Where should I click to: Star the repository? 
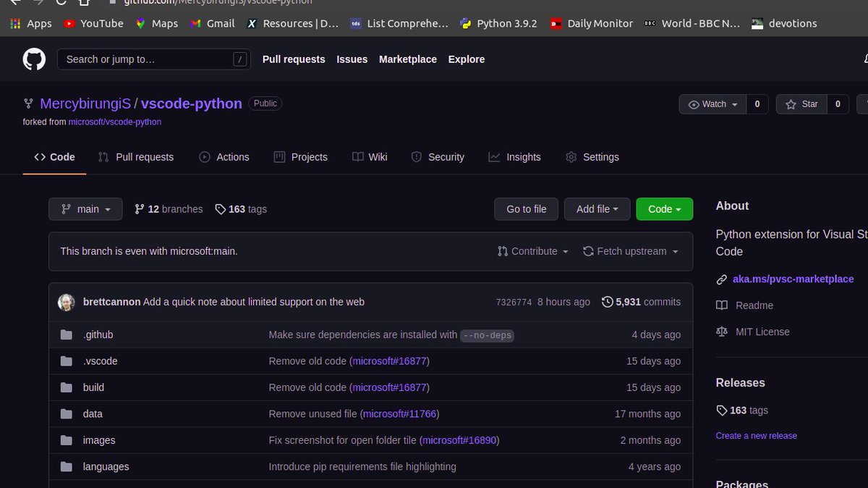pyautogui.click(x=801, y=104)
